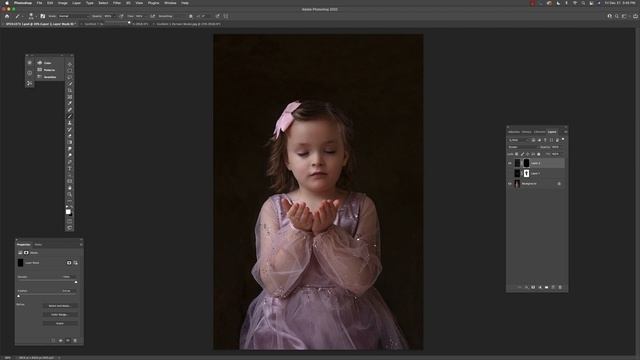Toggle lock all in Layers panel
640x360 pixels.
coord(539,154)
